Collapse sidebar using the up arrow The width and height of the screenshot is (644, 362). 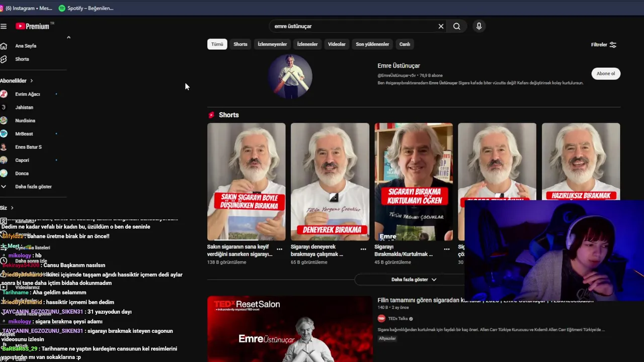coord(68,37)
